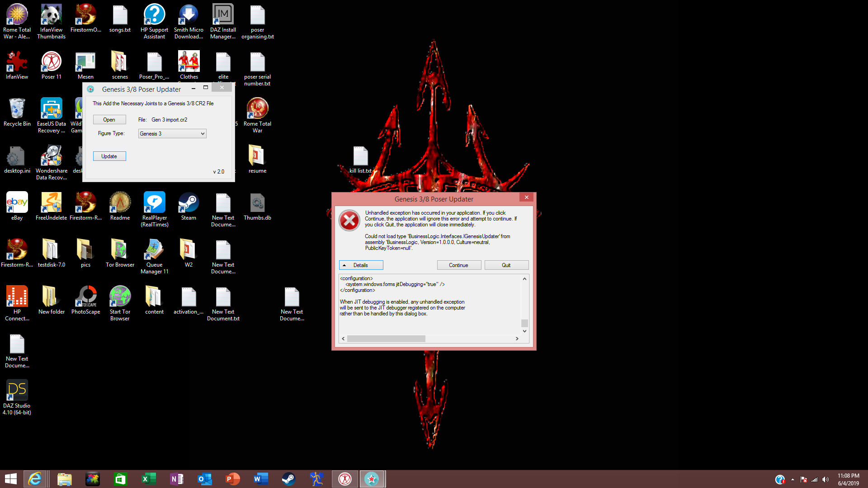Click the details box scroll-down arrow
The width and height of the screenshot is (868, 488).
525,331
